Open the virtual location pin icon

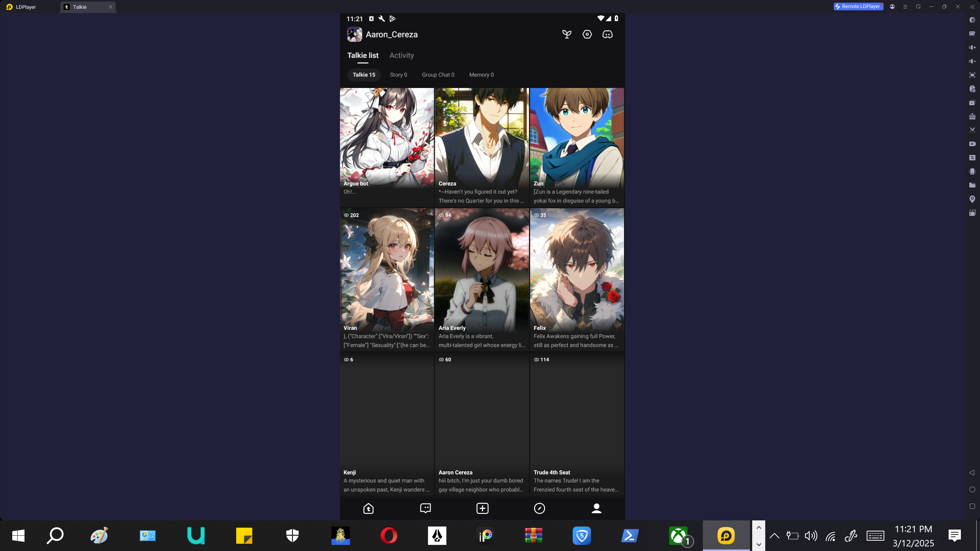[972, 199]
